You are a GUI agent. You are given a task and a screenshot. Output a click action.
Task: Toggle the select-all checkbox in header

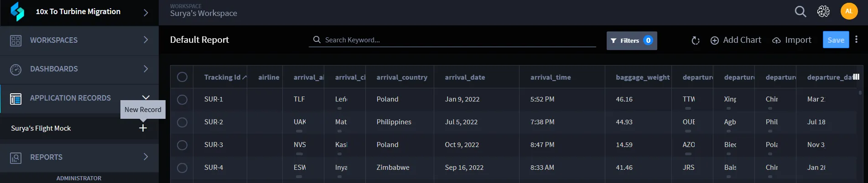point(182,77)
